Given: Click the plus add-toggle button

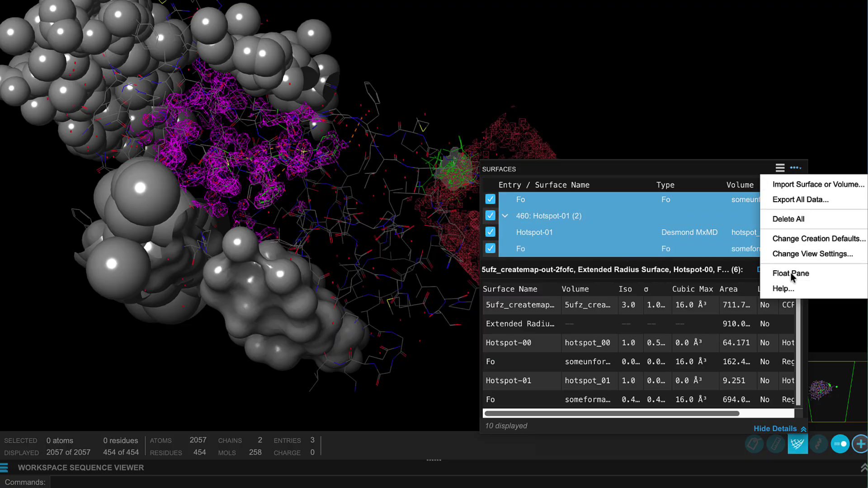Looking at the screenshot, I should [860, 444].
